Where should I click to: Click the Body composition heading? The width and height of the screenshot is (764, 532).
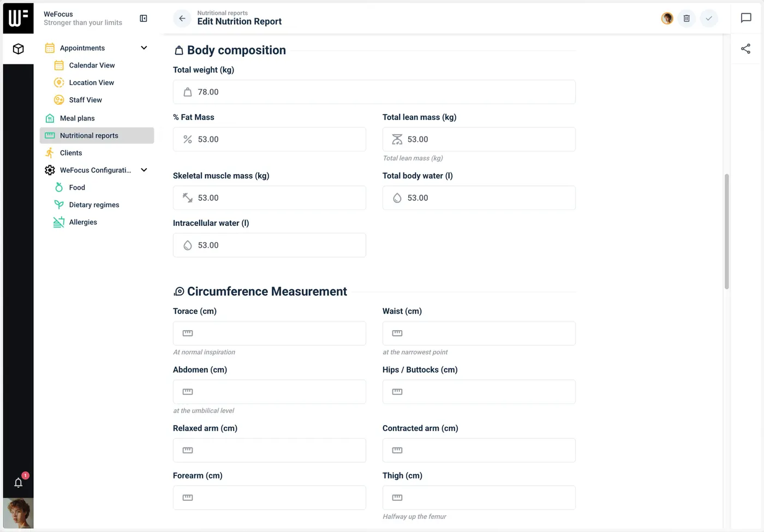pyautogui.click(x=236, y=50)
